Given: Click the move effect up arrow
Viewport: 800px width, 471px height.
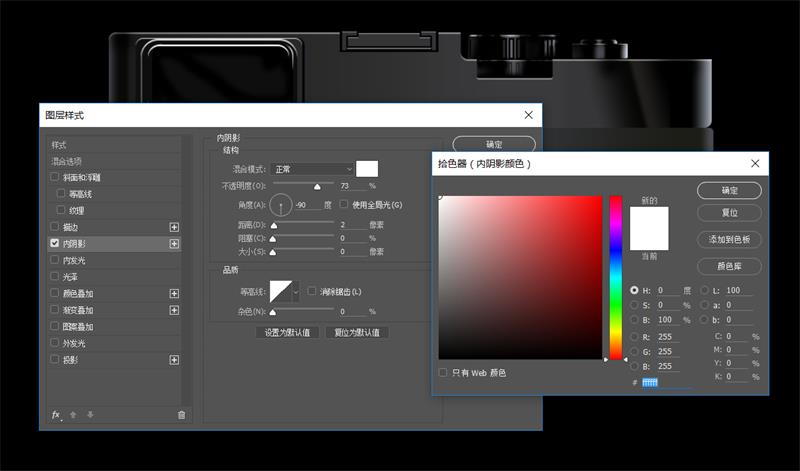Looking at the screenshot, I should (73, 414).
